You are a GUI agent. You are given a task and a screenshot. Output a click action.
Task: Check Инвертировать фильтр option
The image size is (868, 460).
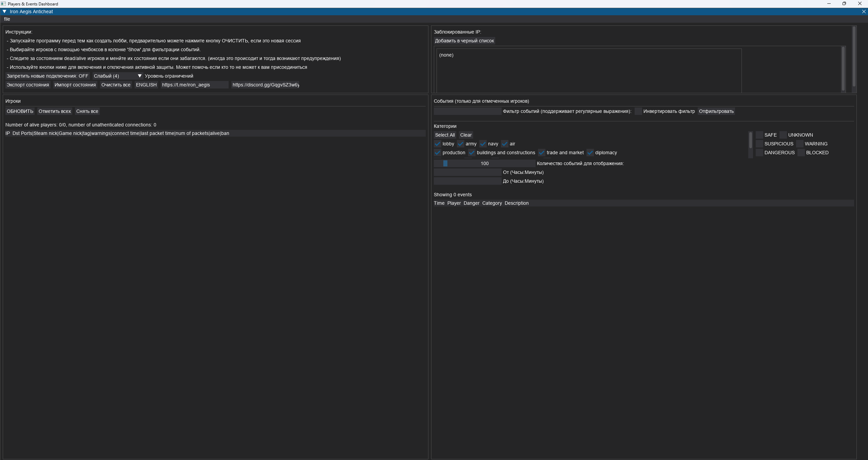[638, 111]
